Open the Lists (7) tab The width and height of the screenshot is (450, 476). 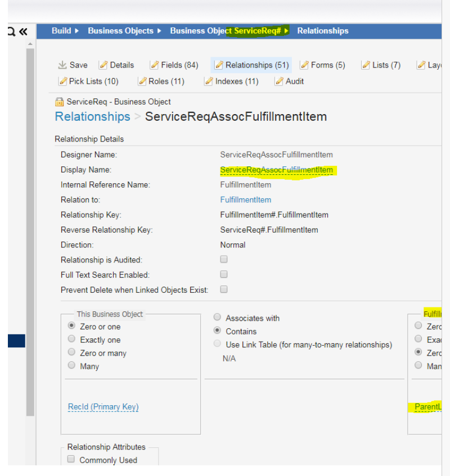coord(381,65)
